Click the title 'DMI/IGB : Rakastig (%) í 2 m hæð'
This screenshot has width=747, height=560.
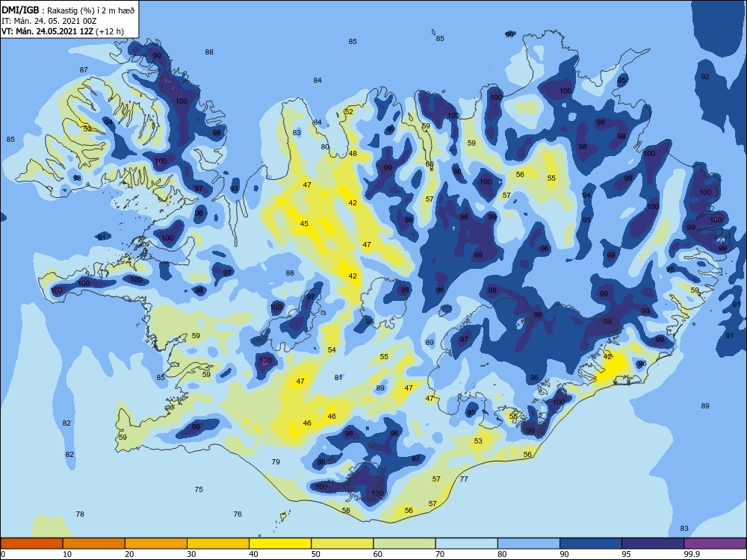point(68,10)
